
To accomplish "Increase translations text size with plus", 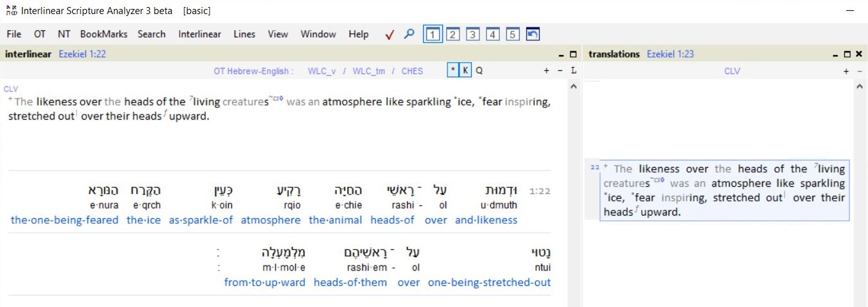I will coord(847,71).
